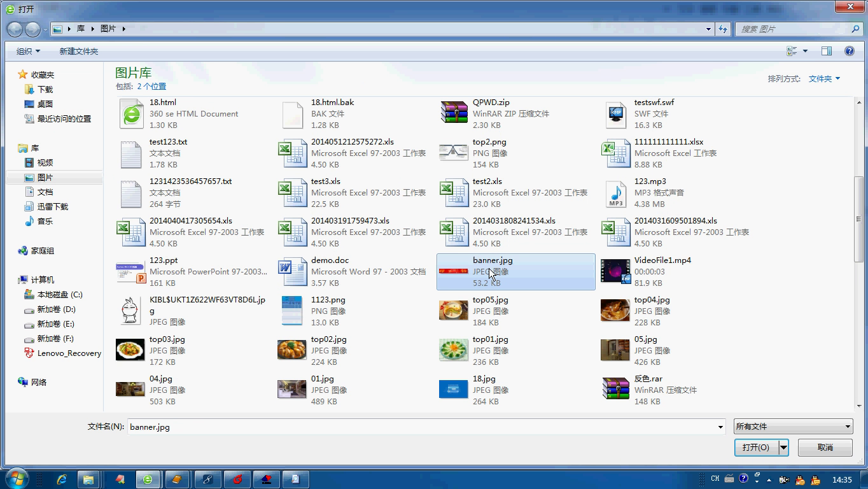Select 桌面 in the navigation pane

[x=45, y=104]
